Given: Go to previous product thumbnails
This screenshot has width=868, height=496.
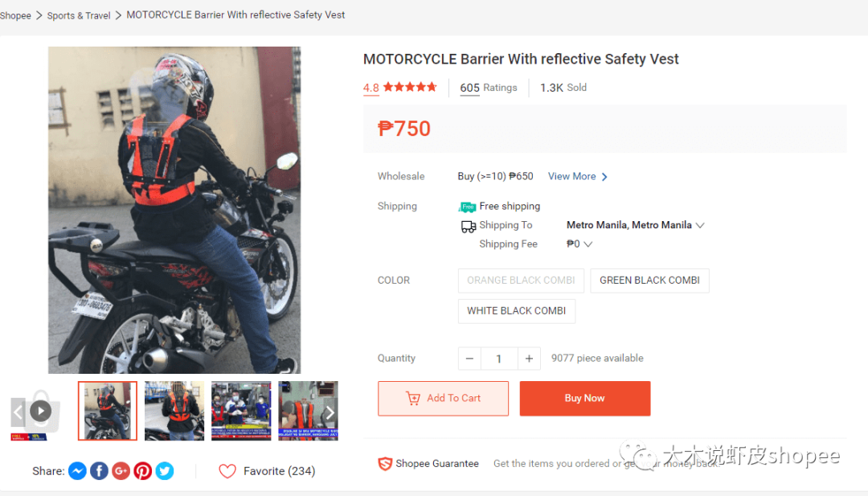Looking at the screenshot, I should (x=18, y=412).
